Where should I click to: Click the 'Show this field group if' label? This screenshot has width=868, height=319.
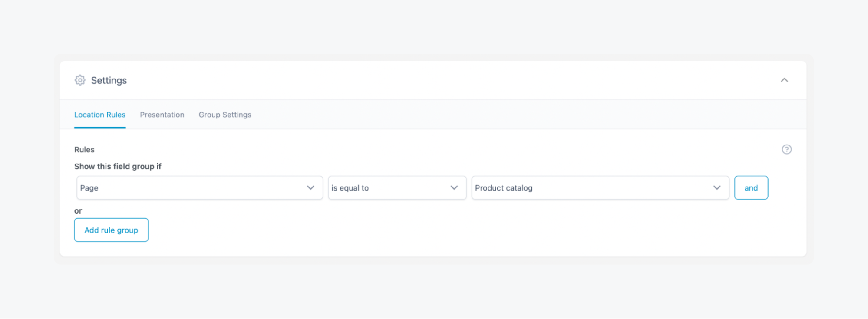coord(118,166)
